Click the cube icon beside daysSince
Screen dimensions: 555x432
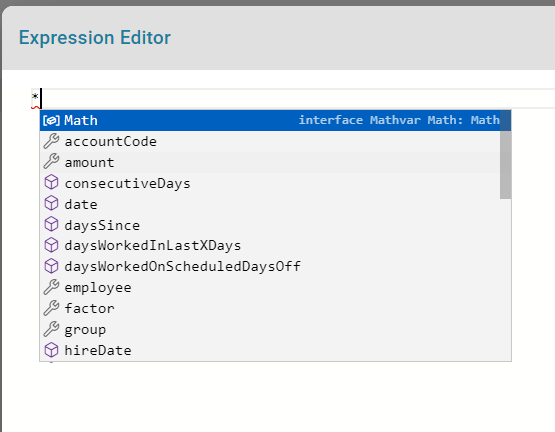[51, 225]
